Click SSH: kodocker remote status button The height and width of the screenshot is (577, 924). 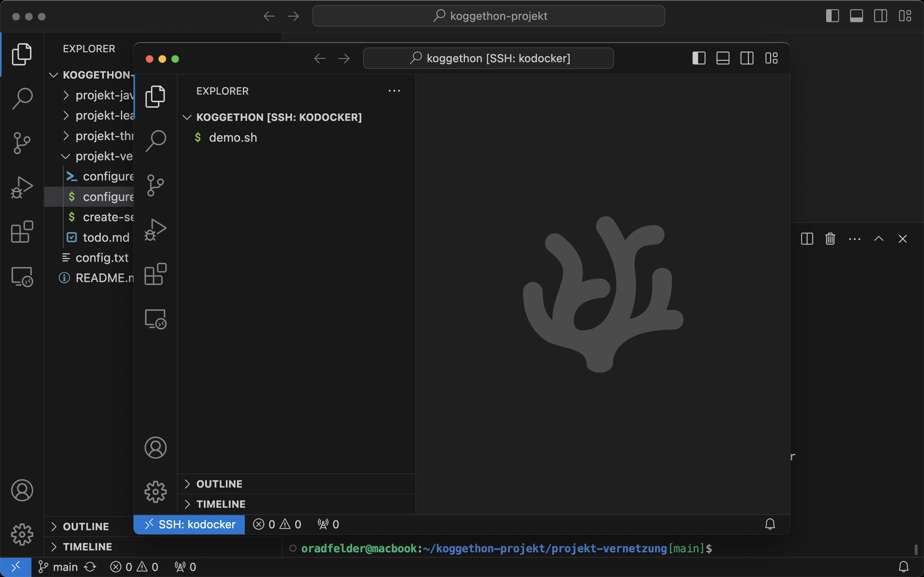(x=189, y=524)
